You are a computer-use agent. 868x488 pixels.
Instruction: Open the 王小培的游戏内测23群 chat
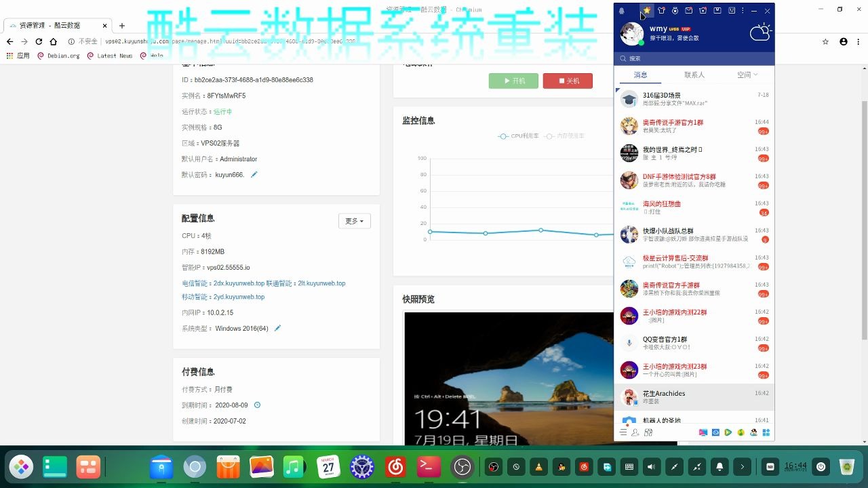[694, 370]
